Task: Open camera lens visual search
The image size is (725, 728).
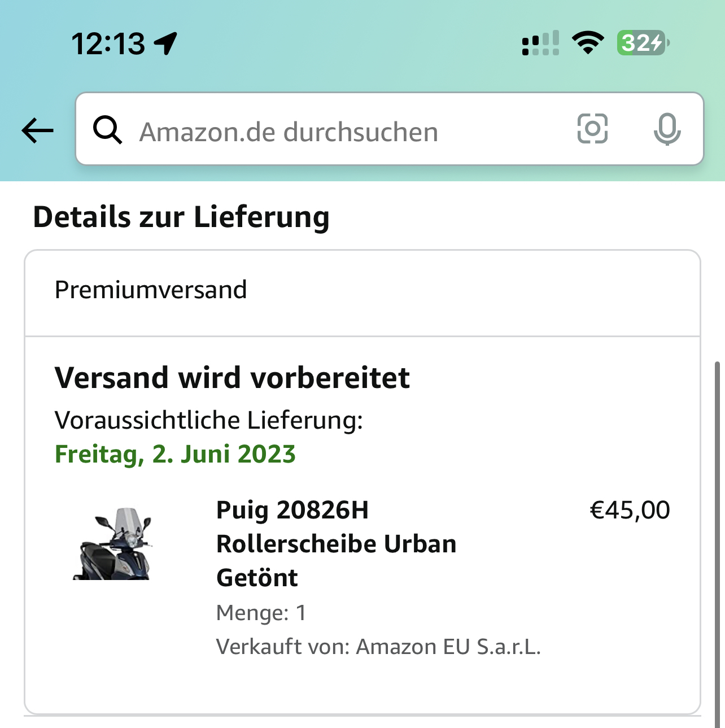Action: pyautogui.click(x=592, y=129)
